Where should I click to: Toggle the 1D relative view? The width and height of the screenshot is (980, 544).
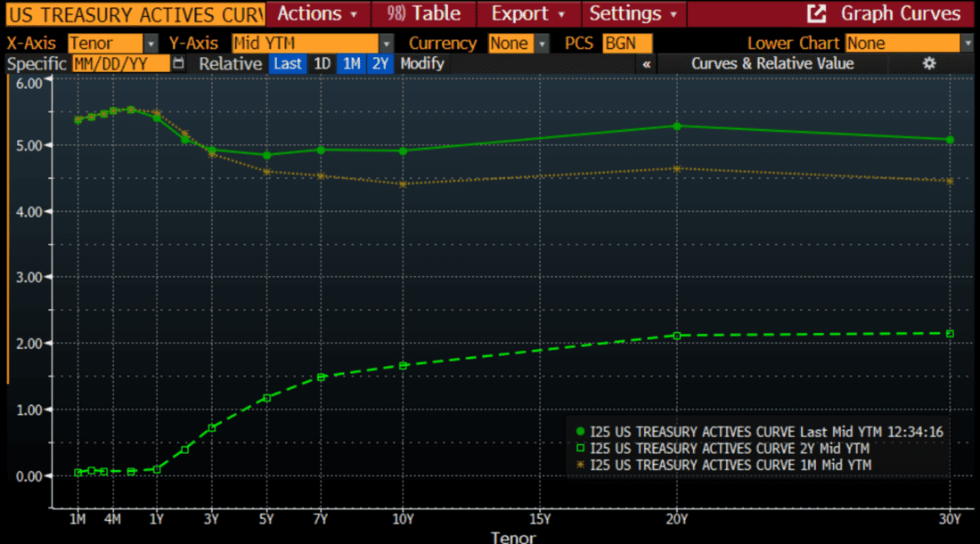click(x=322, y=63)
